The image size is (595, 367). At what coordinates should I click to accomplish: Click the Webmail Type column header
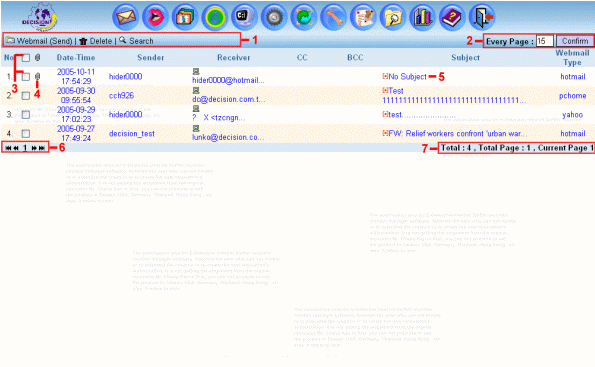572,58
